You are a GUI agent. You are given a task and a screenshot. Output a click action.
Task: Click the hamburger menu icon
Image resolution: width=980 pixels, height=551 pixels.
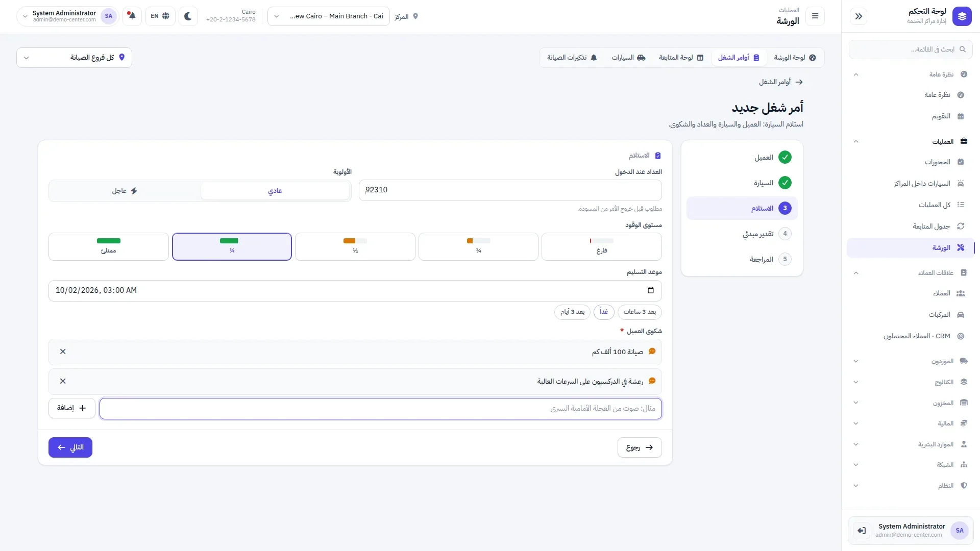(815, 16)
